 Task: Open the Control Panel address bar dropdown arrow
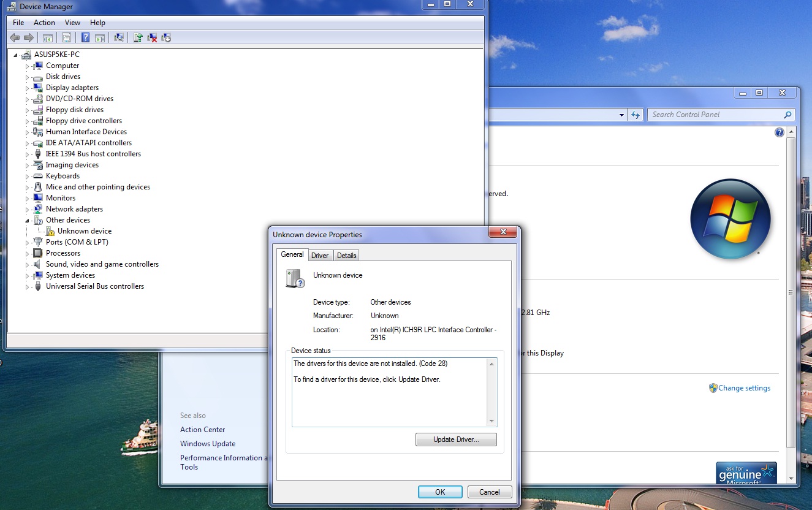(x=621, y=115)
